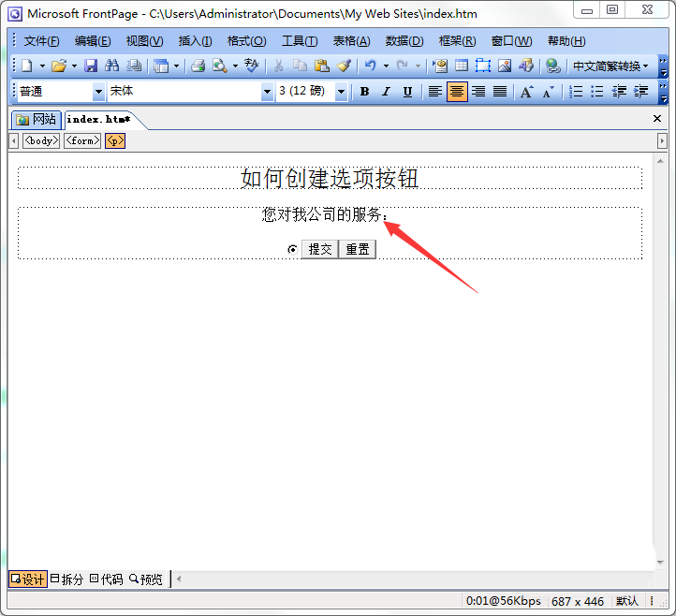Click the Decrease Indent icon

point(619,92)
